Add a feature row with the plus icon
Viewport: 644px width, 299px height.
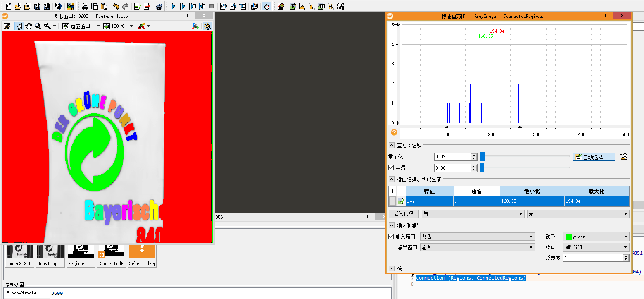[x=392, y=191]
